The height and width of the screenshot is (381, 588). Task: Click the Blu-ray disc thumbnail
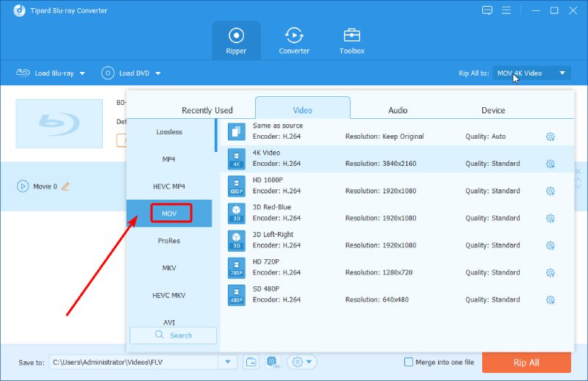[60, 123]
